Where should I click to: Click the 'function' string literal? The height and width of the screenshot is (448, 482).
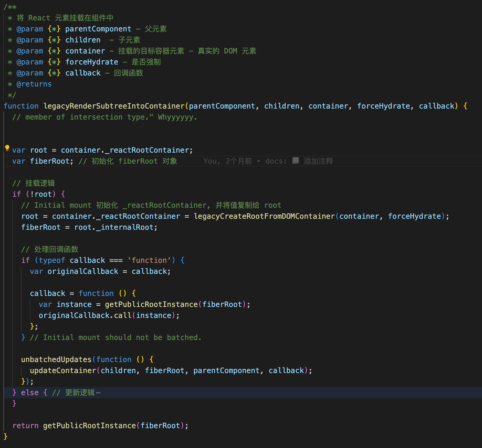click(150, 260)
